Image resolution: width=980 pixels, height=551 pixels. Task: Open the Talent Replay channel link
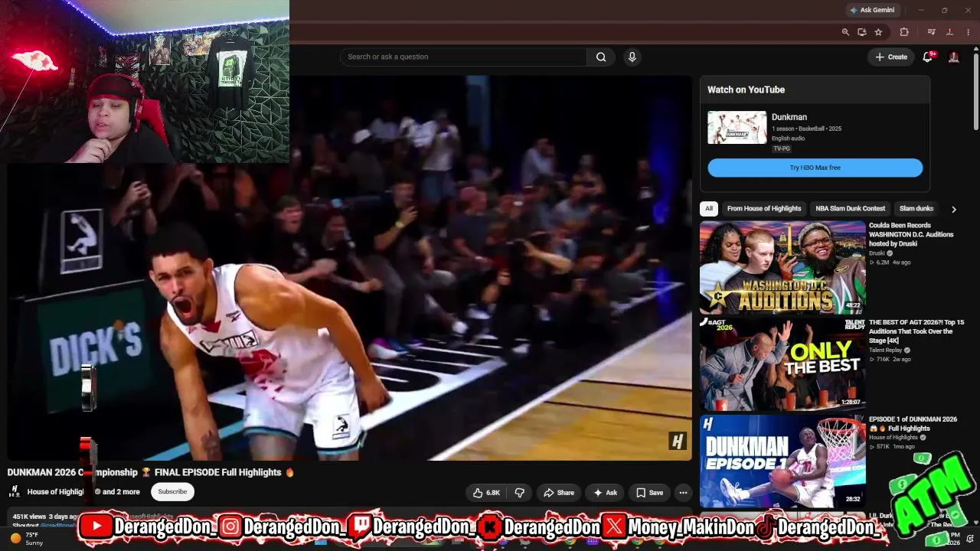(x=887, y=350)
